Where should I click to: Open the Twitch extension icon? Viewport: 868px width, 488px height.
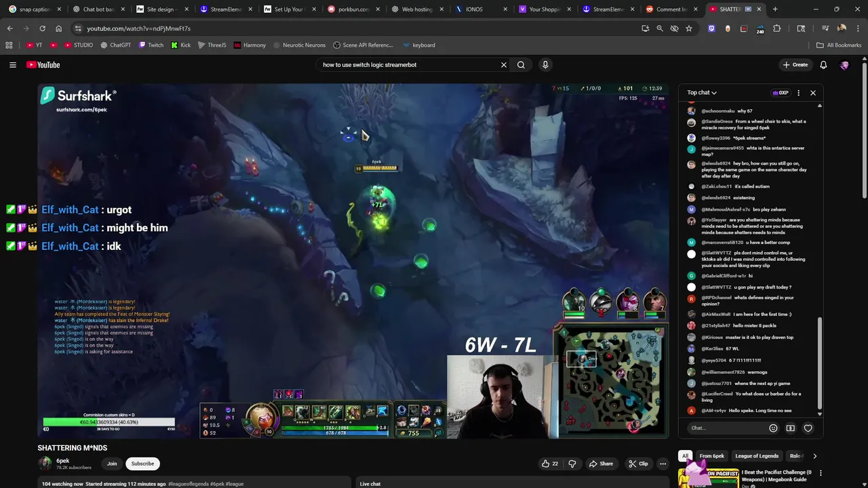pyautogui.click(x=711, y=28)
